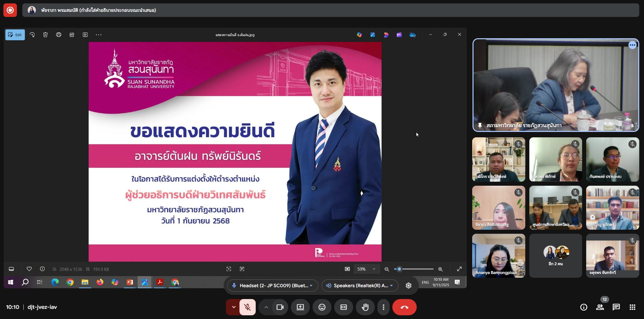Open pinned video tile options menu
The height and width of the screenshot is (319, 644).
pos(632,45)
